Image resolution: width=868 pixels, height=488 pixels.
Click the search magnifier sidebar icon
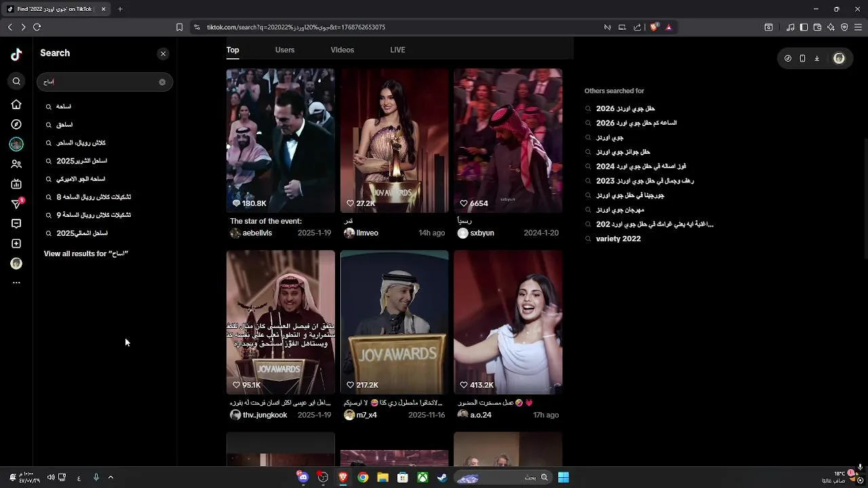[x=16, y=81]
